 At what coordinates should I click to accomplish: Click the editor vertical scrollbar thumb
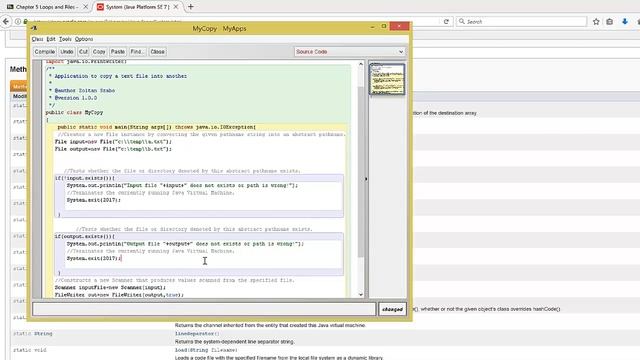pos(361,171)
